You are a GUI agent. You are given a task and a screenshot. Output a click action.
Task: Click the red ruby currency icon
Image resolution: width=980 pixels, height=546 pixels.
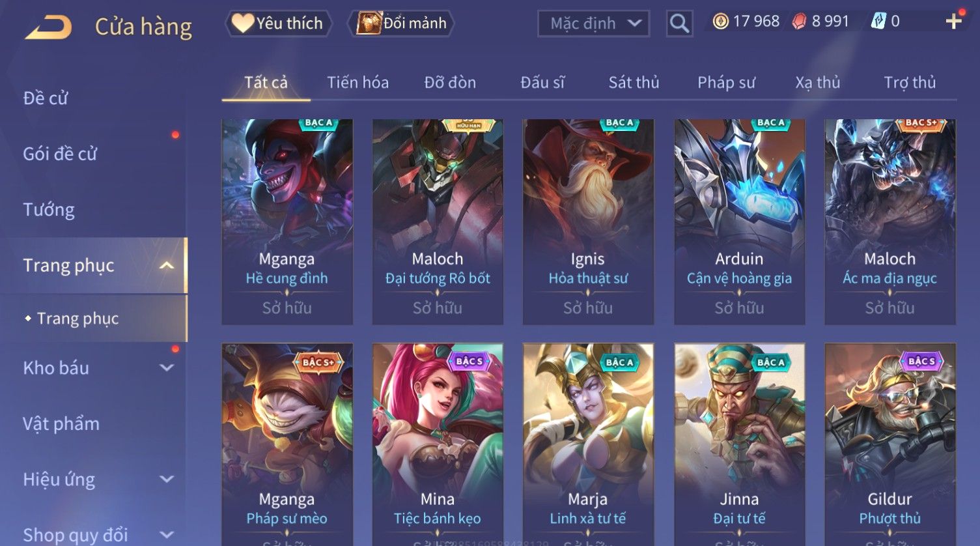pyautogui.click(x=799, y=22)
